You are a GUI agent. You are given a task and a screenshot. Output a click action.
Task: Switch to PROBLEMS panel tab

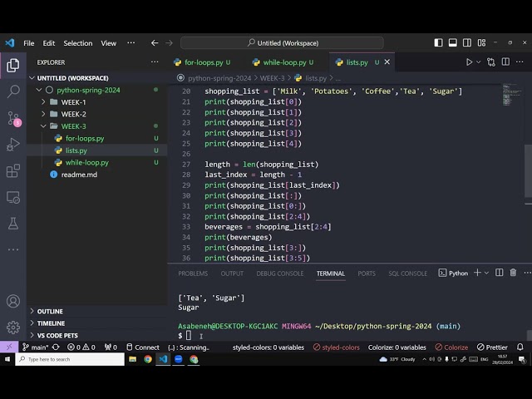193,273
